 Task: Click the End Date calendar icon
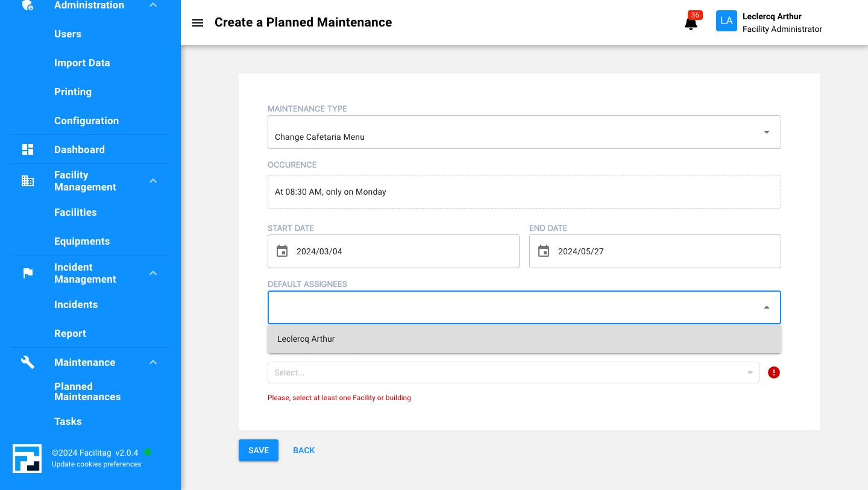(x=544, y=251)
